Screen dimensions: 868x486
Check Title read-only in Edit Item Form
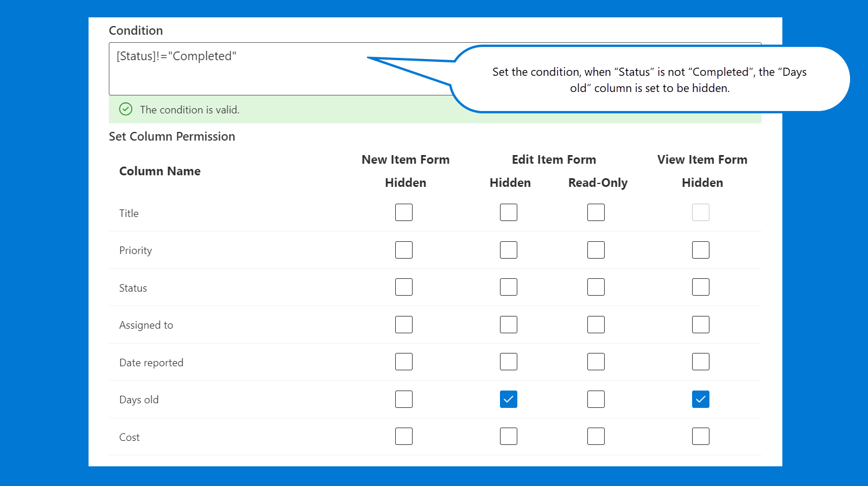(596, 212)
